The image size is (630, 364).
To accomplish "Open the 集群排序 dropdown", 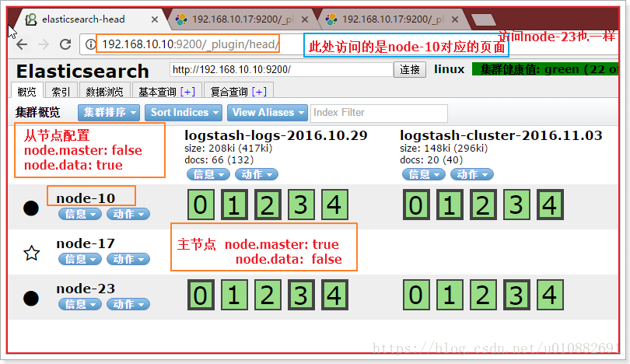I will 109,113.
